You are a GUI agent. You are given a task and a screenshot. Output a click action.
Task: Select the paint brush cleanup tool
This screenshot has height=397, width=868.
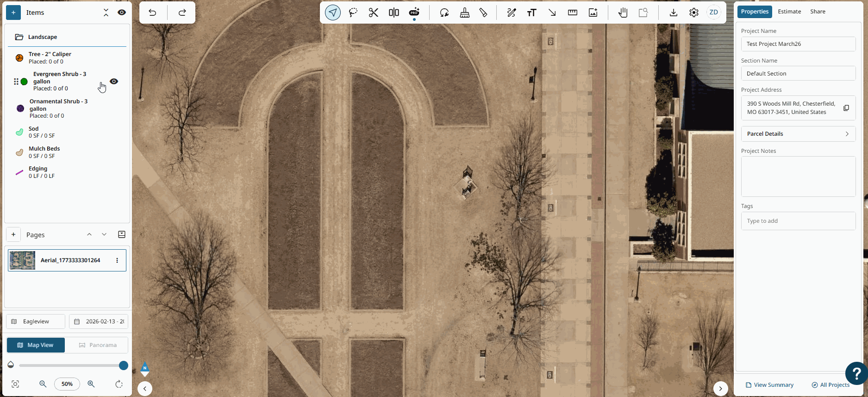[465, 13]
